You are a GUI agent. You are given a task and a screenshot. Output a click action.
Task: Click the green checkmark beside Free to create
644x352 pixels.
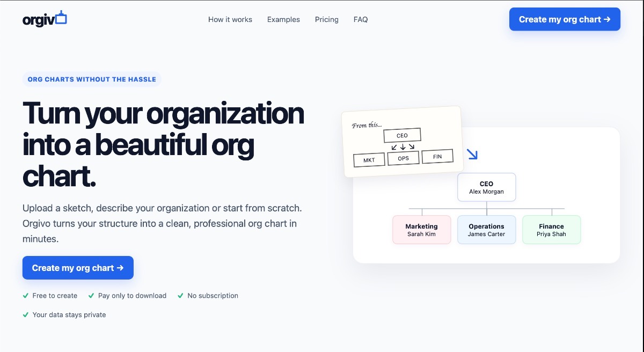click(x=26, y=296)
